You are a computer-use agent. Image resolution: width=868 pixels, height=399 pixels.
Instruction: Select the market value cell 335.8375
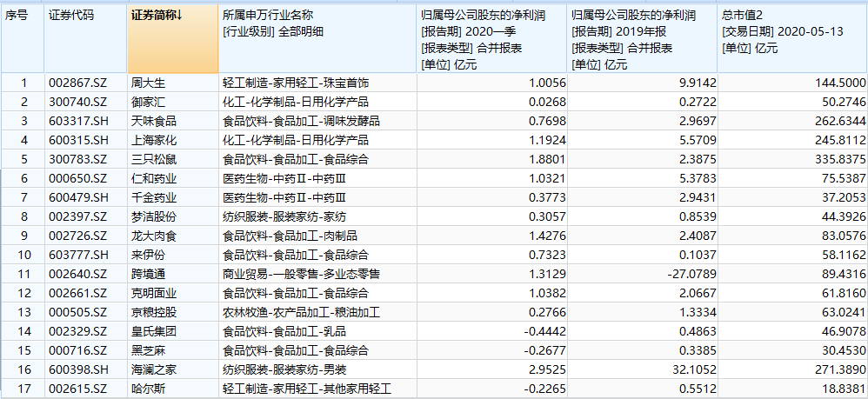click(792, 159)
